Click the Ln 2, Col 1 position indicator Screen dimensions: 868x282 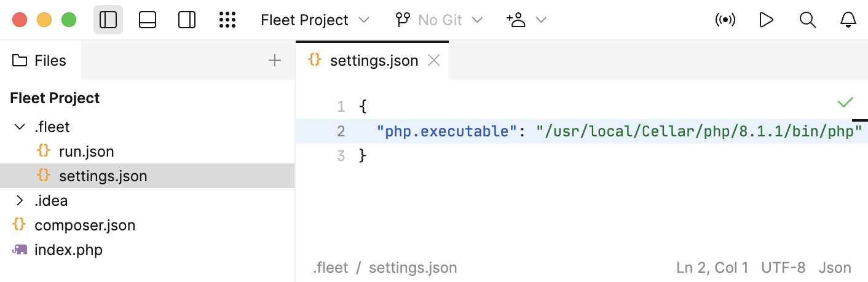click(712, 268)
